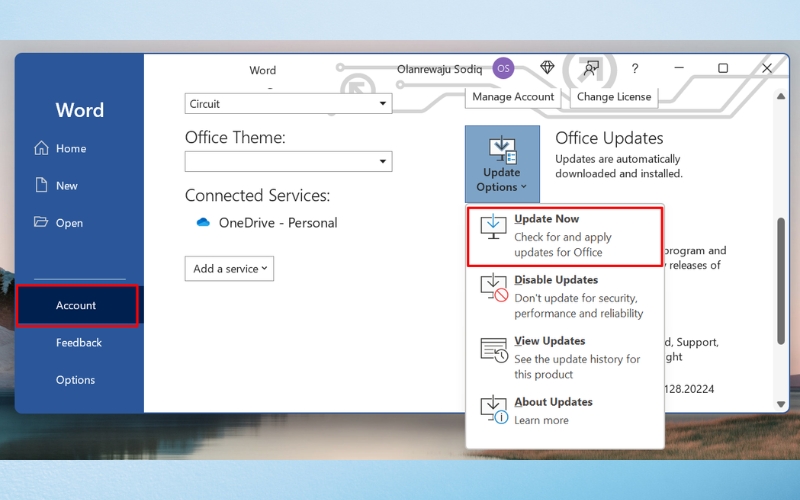Click the New document icon
This screenshot has width=800, height=500.
[x=41, y=186]
